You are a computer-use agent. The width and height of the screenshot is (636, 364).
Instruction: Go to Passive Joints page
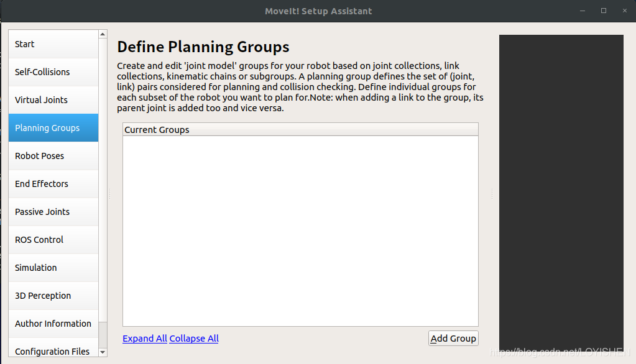pos(53,212)
